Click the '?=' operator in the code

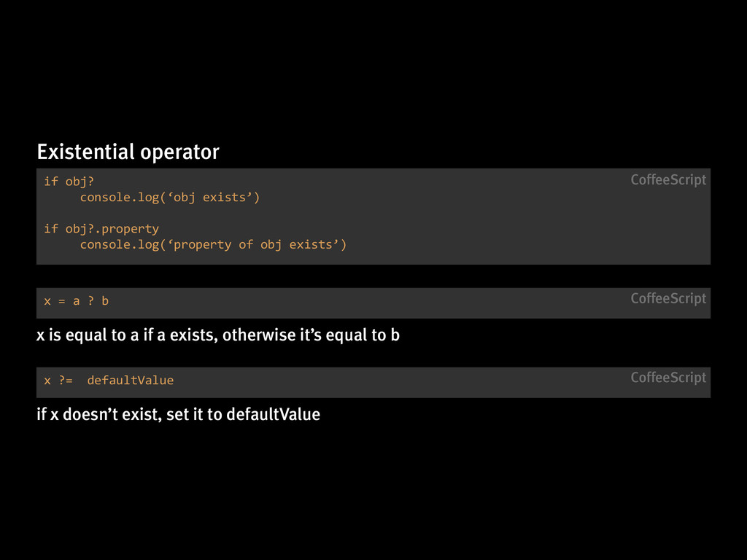(x=66, y=381)
